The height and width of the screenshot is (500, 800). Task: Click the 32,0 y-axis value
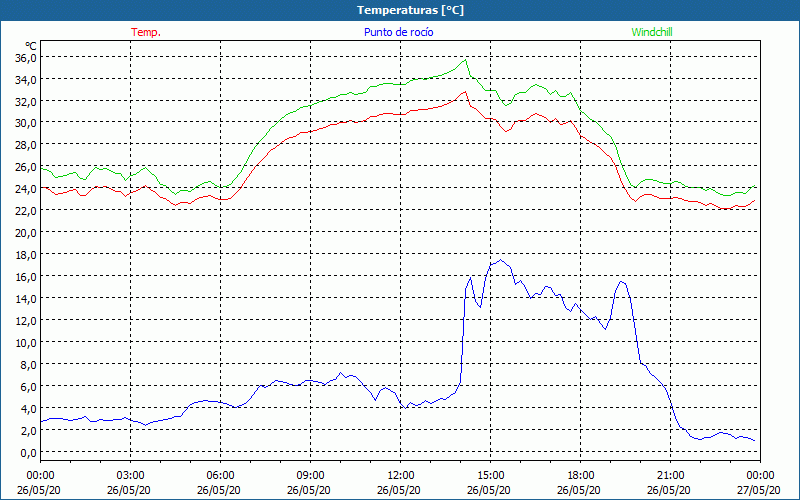(26, 102)
